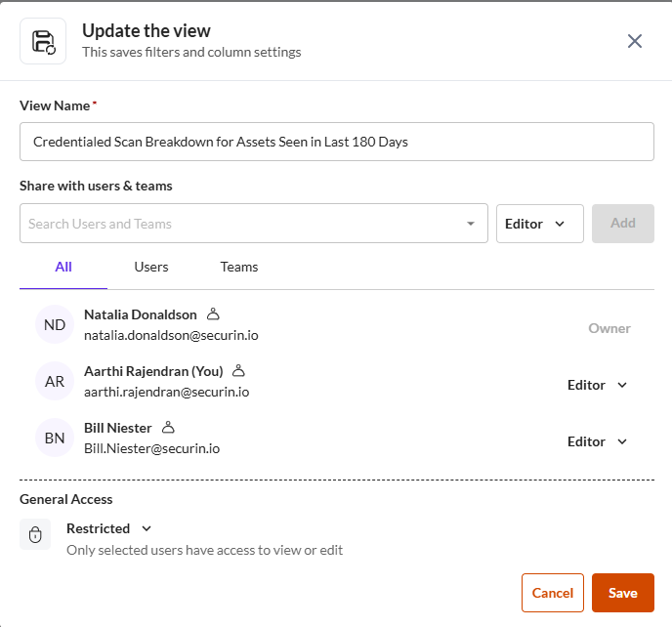Open the Editor role dropdown beside Add
The height and width of the screenshot is (627, 672).
[539, 224]
